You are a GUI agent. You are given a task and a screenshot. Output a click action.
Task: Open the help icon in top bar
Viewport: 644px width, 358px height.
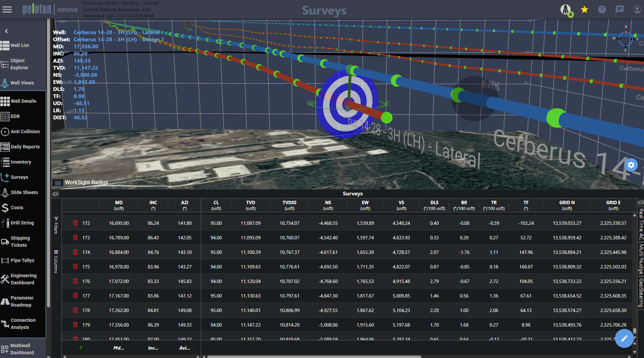tap(602, 9)
